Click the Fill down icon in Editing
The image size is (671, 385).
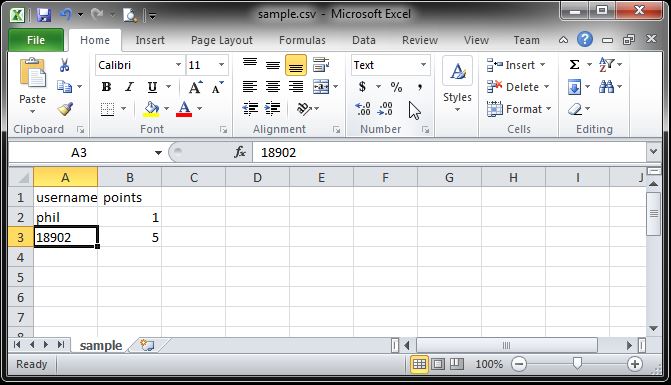574,87
